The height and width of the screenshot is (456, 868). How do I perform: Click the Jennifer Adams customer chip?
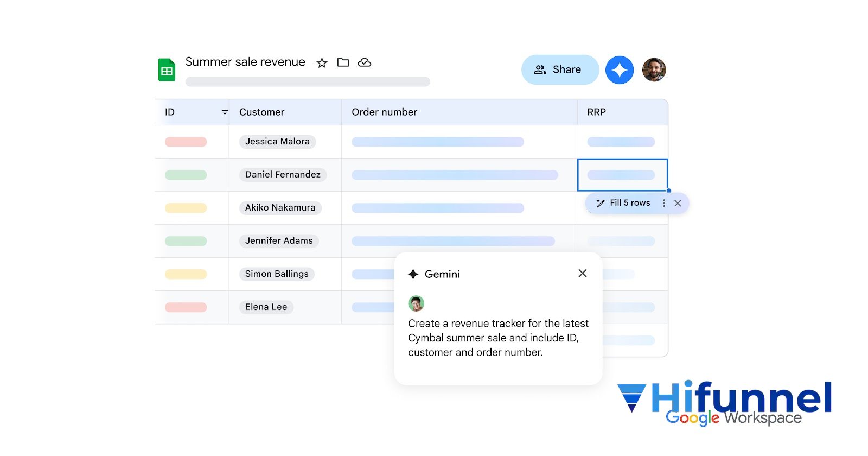tap(279, 241)
